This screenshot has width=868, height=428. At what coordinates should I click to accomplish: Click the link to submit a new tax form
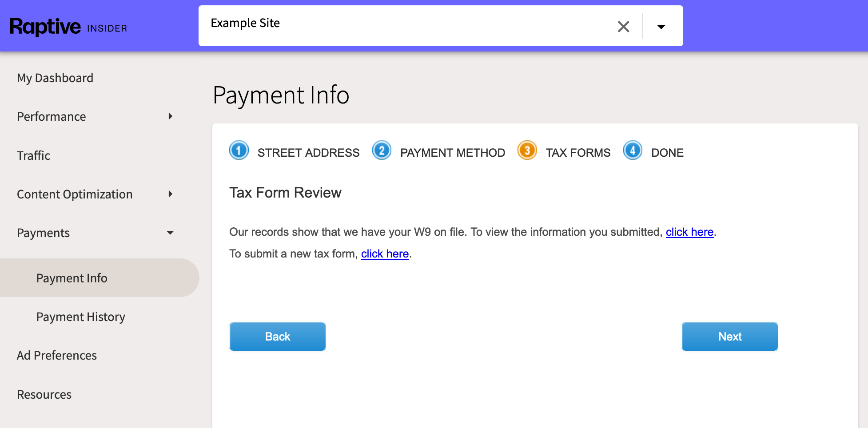coord(385,254)
